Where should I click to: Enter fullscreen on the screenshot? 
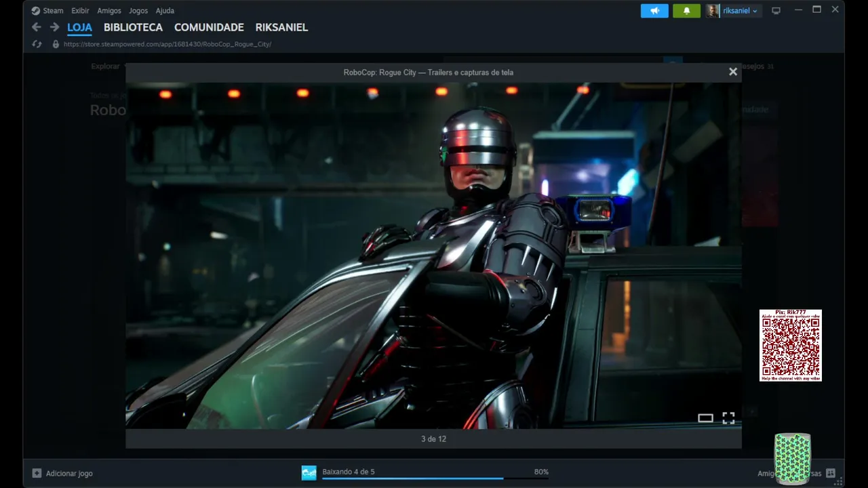[728, 418]
